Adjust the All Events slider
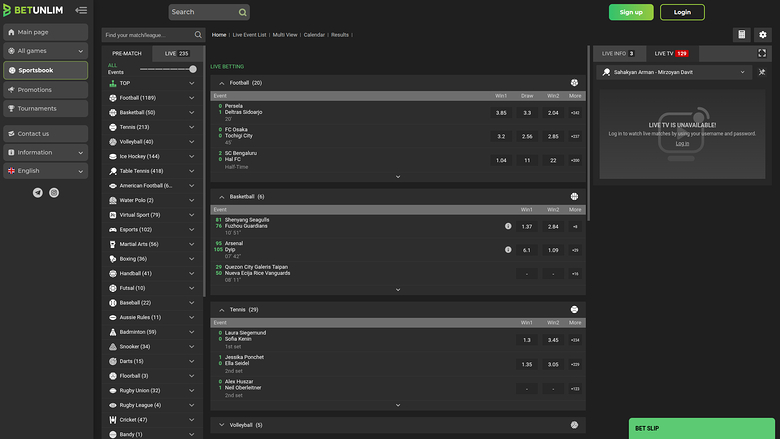 [192, 69]
